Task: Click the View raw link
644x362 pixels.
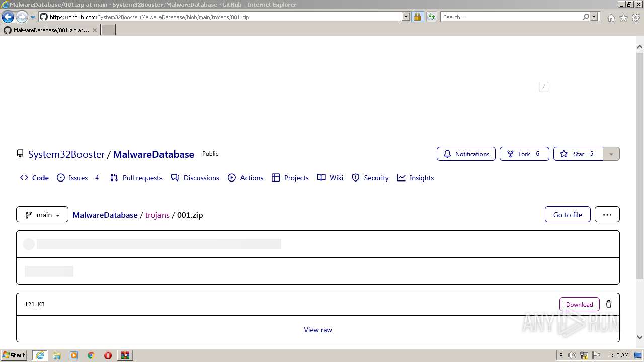Action: [x=318, y=330]
